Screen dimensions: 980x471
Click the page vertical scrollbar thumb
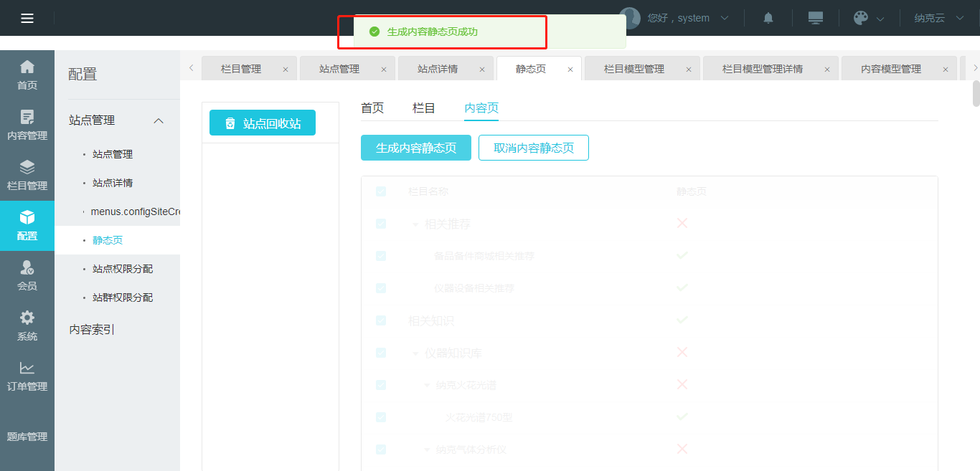[976, 94]
